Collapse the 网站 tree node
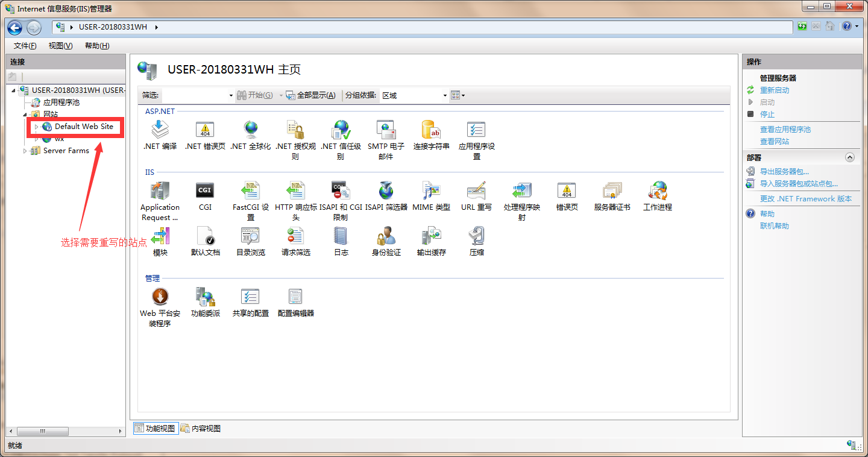This screenshot has width=868, height=457. [x=25, y=115]
